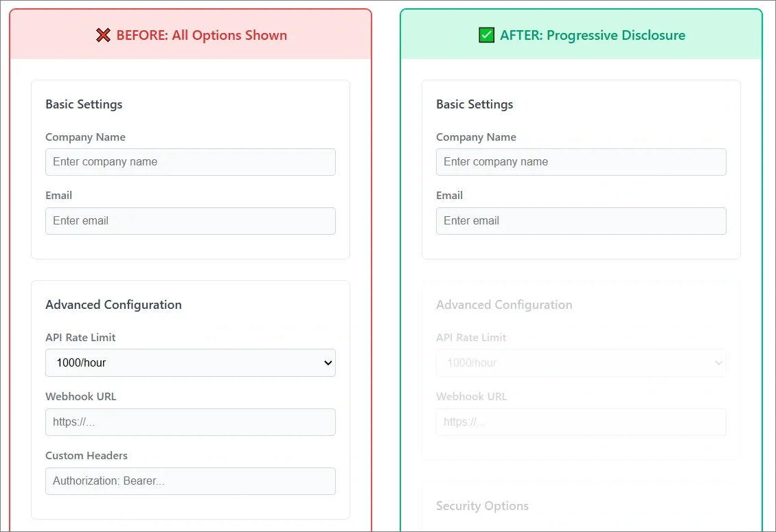Viewport: 776px width, 532px height.
Task: Click the 'BEFORE: All Options Shown' title text
Action: coord(201,36)
